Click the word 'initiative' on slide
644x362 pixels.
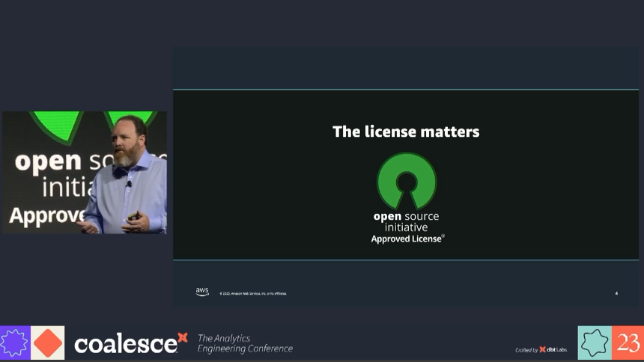[x=406, y=227]
